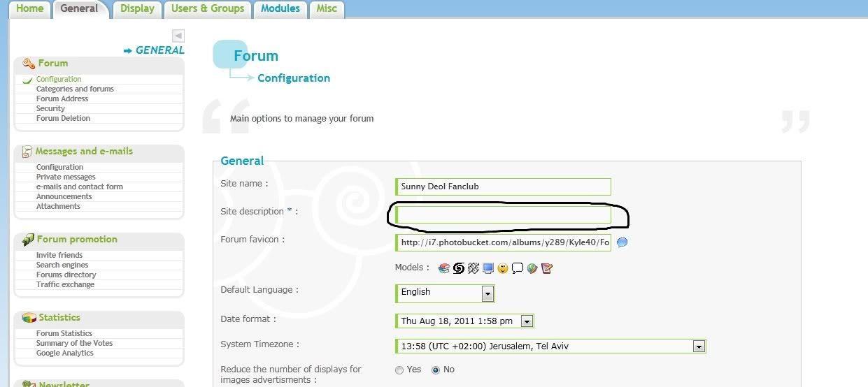
Task: Select the stacked books favicon model
Action: tap(443, 268)
